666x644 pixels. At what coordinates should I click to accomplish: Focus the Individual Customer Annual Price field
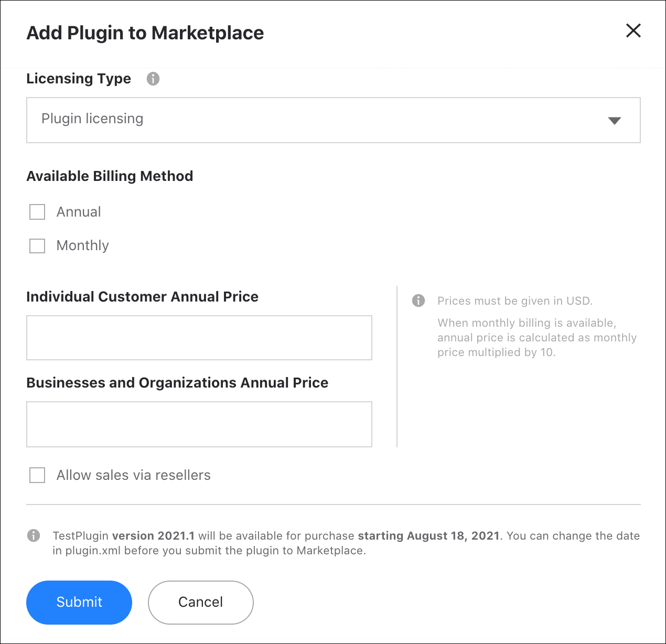(x=199, y=338)
